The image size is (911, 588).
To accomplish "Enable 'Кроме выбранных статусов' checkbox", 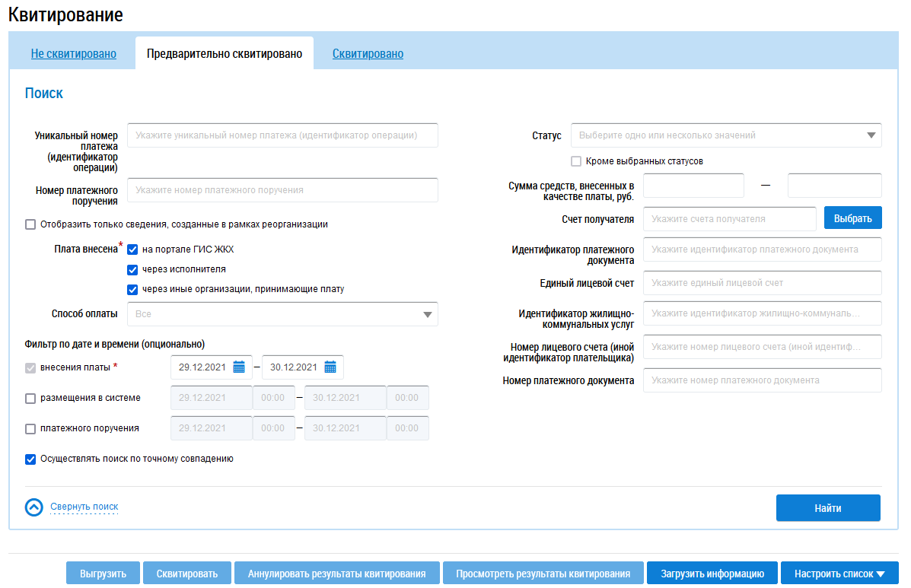I will pos(576,161).
